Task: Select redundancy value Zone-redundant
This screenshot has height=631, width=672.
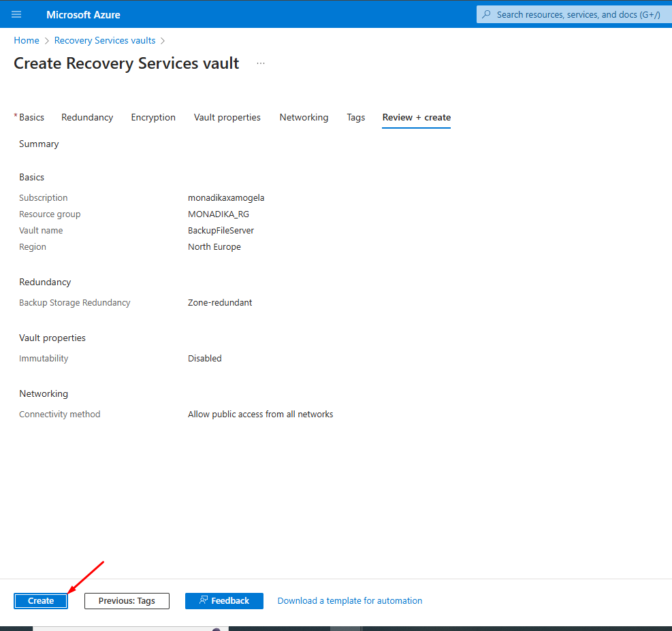Action: [220, 302]
